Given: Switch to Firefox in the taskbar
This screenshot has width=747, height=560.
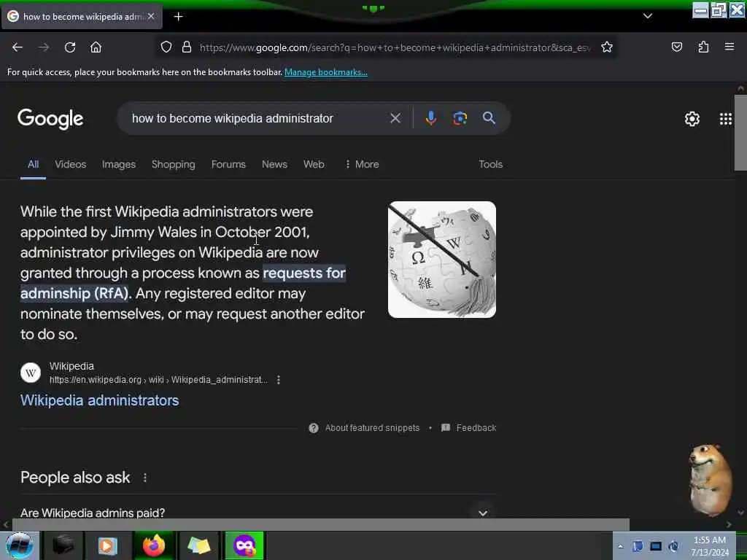Looking at the screenshot, I should click(x=153, y=545).
